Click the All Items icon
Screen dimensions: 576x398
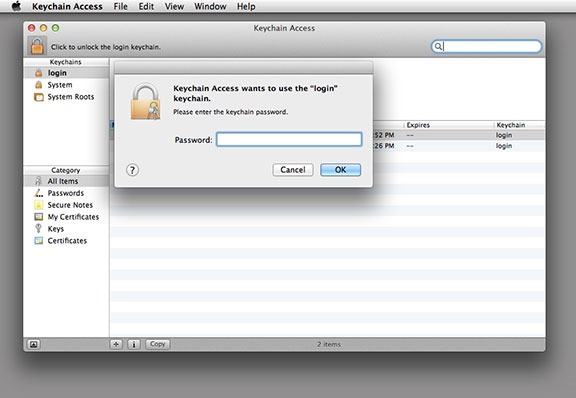(38, 181)
